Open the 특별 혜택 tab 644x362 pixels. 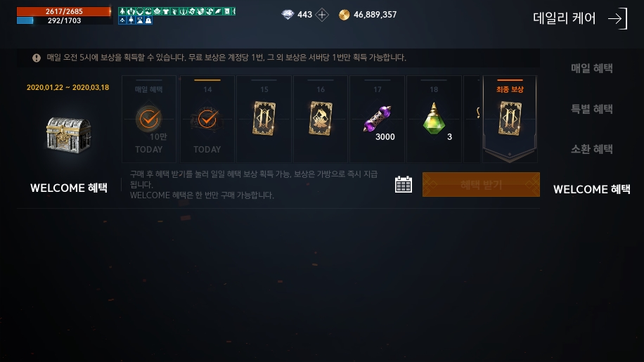coord(591,109)
